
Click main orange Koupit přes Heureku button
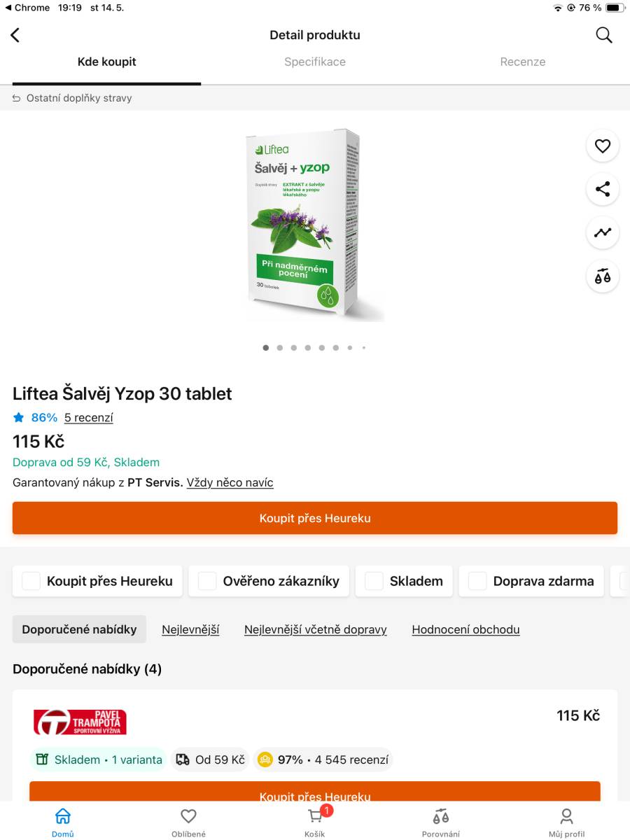[x=315, y=518]
